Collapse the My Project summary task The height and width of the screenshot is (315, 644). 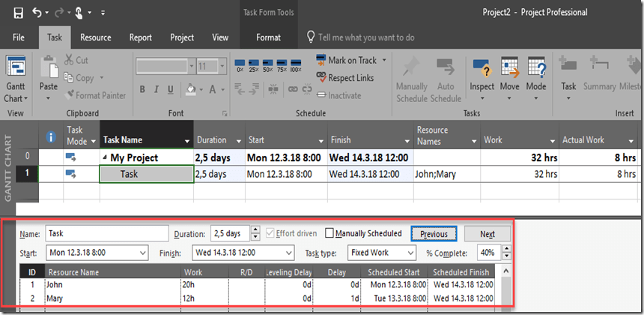pyautogui.click(x=105, y=157)
